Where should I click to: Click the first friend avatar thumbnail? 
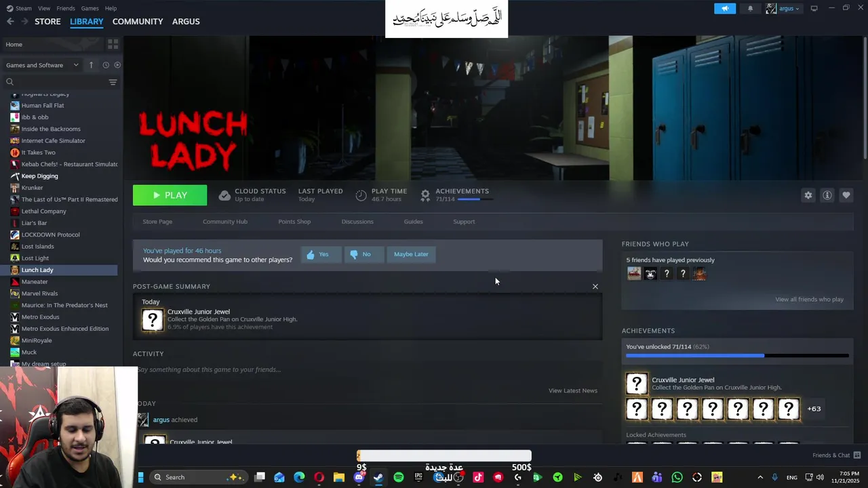pyautogui.click(x=634, y=274)
